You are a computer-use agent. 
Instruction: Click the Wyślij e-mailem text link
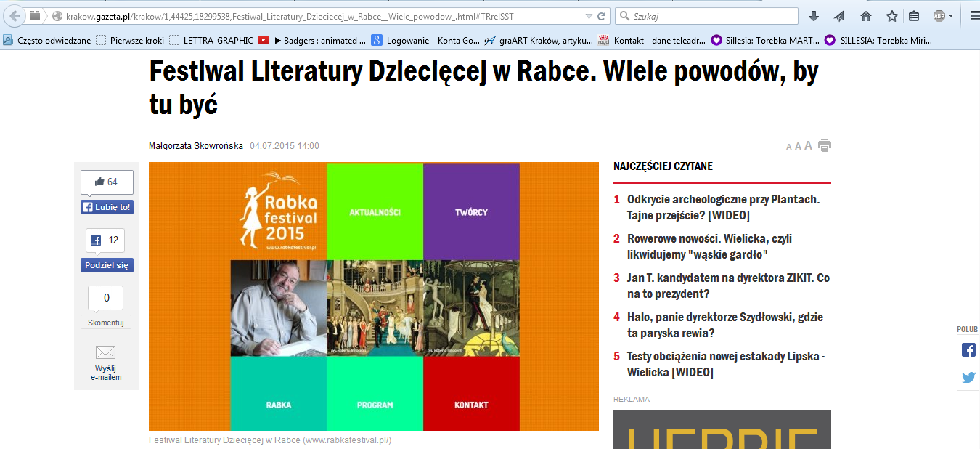coord(106,373)
